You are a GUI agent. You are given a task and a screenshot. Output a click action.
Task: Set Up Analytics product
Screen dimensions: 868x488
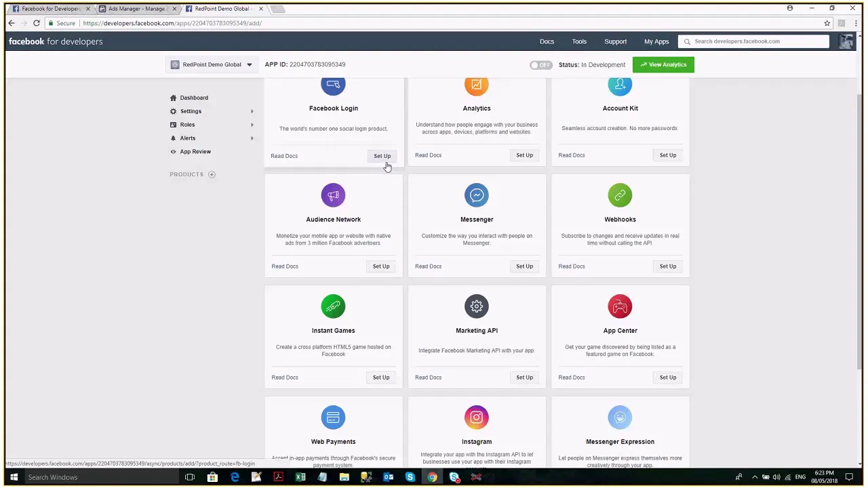(x=524, y=155)
